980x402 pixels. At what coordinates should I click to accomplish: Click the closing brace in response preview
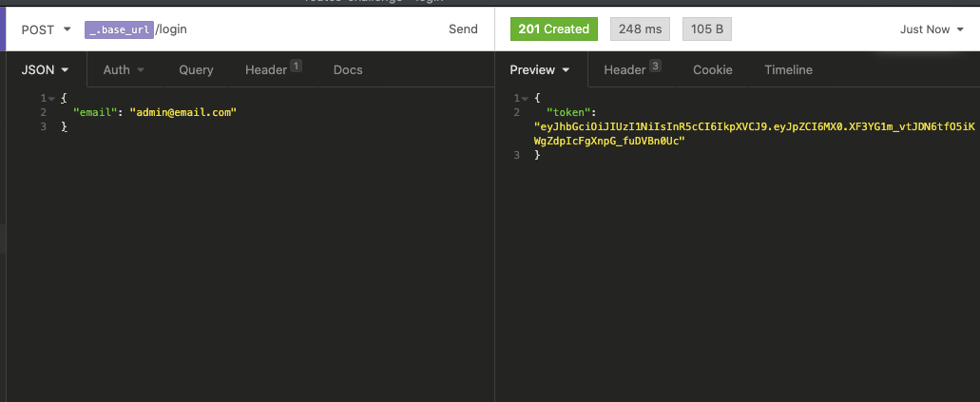(x=537, y=155)
